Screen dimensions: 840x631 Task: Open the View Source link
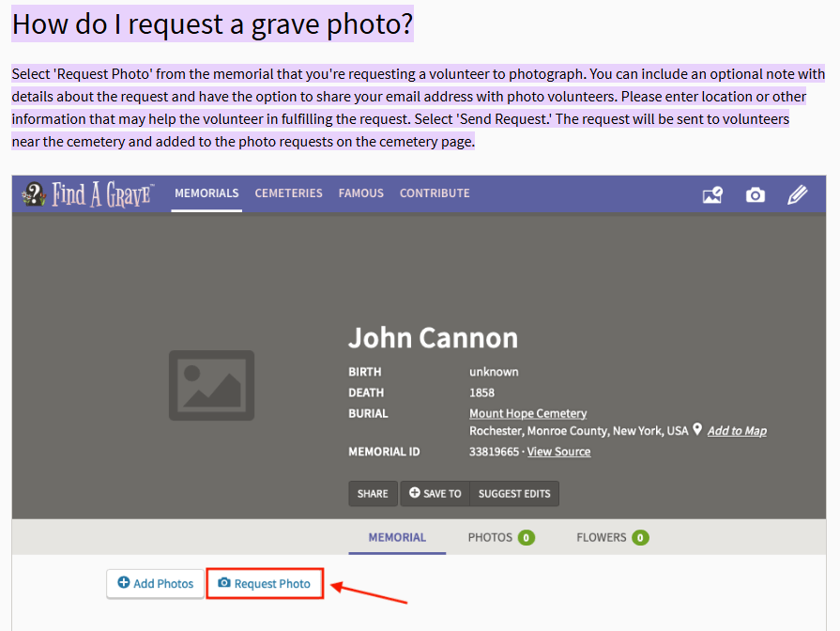pyautogui.click(x=558, y=452)
